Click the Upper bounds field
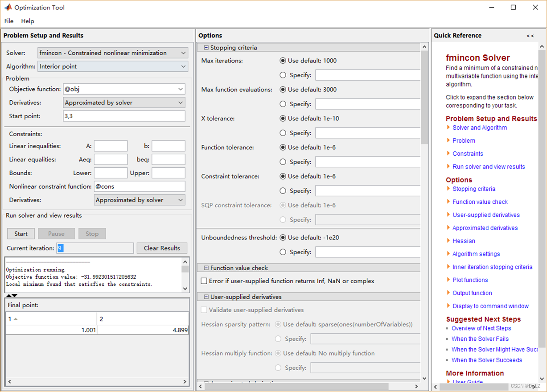 pyautogui.click(x=169, y=173)
